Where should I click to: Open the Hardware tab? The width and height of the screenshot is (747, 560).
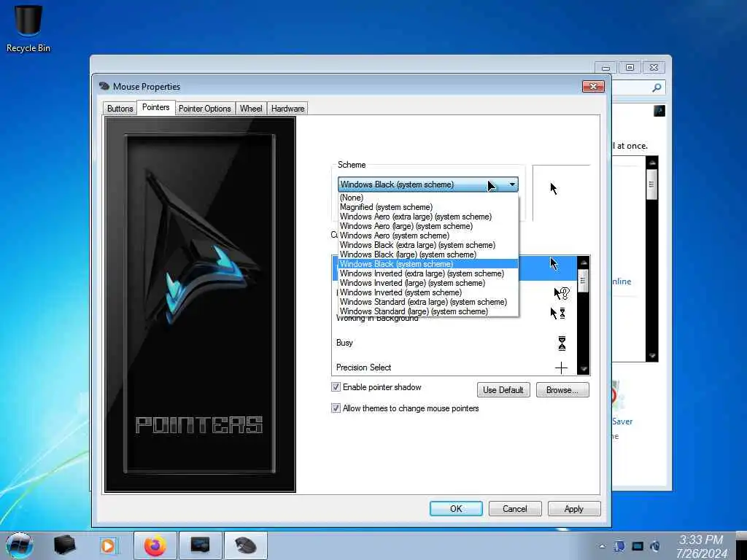click(x=287, y=109)
